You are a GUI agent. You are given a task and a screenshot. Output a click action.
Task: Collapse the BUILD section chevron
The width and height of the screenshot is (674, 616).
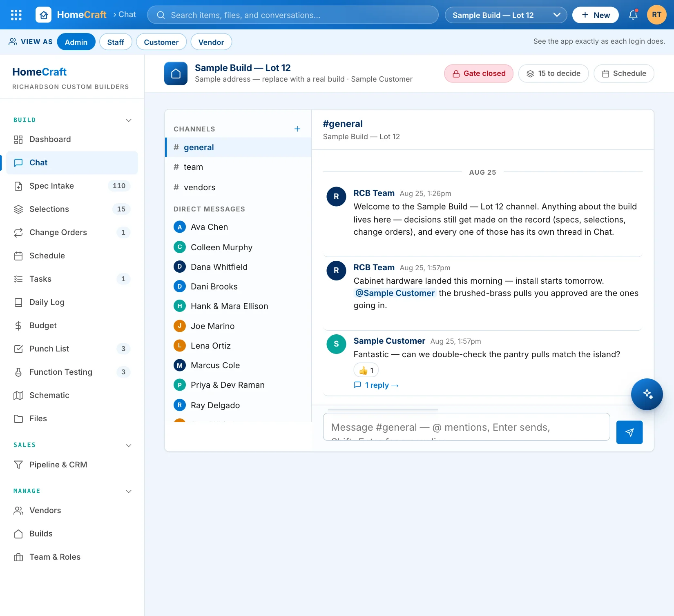[x=129, y=120]
